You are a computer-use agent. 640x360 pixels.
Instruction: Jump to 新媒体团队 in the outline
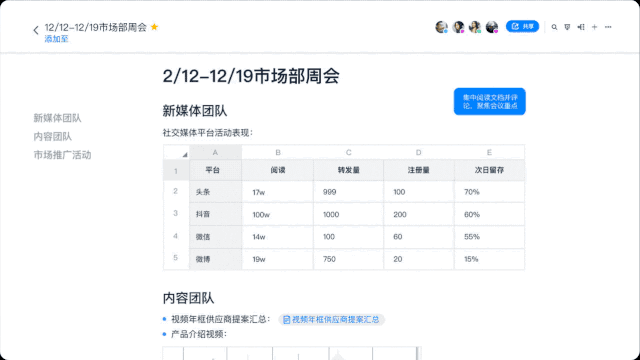[x=57, y=118]
